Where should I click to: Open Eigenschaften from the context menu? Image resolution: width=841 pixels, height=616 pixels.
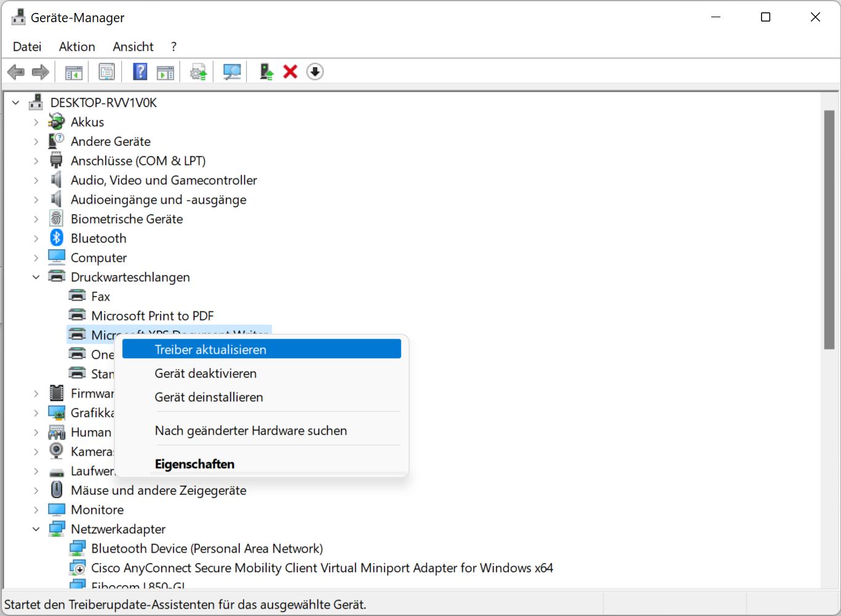click(194, 464)
